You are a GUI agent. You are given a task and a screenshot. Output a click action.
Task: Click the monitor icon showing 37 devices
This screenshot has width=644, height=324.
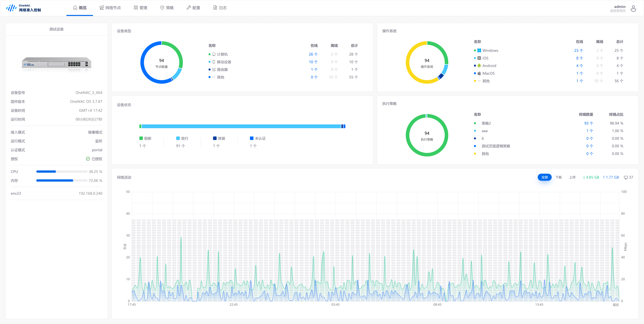[626, 177]
